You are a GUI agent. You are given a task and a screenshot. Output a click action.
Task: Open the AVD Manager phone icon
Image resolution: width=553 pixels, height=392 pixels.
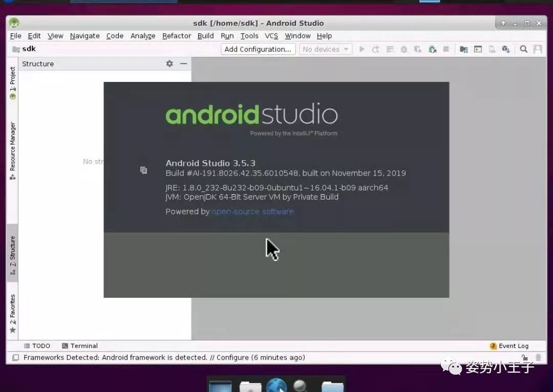(x=492, y=49)
